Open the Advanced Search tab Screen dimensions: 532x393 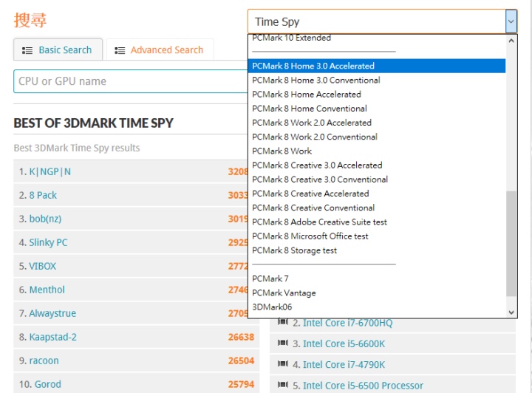pyautogui.click(x=160, y=50)
